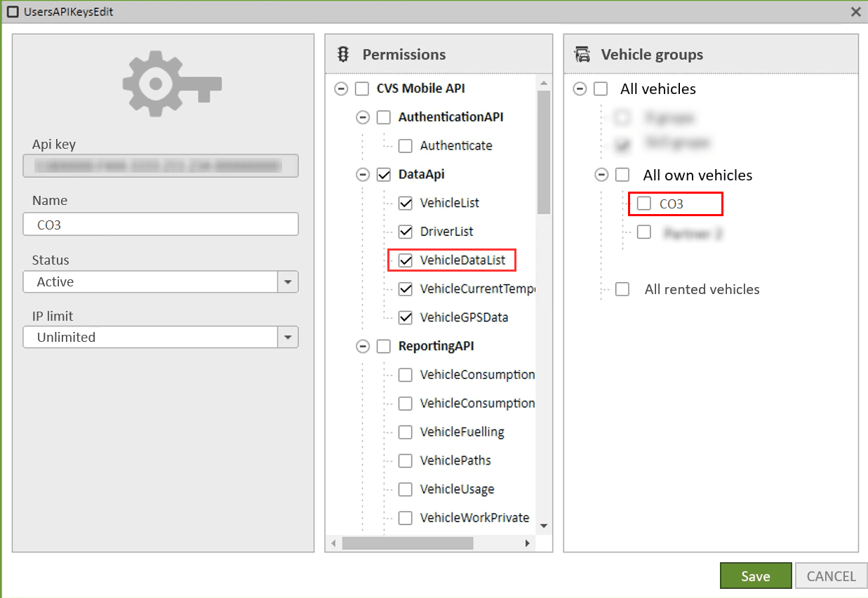Click the Permissions horizontal scroll left arrow
Image resolution: width=868 pixels, height=598 pixels.
[x=333, y=543]
